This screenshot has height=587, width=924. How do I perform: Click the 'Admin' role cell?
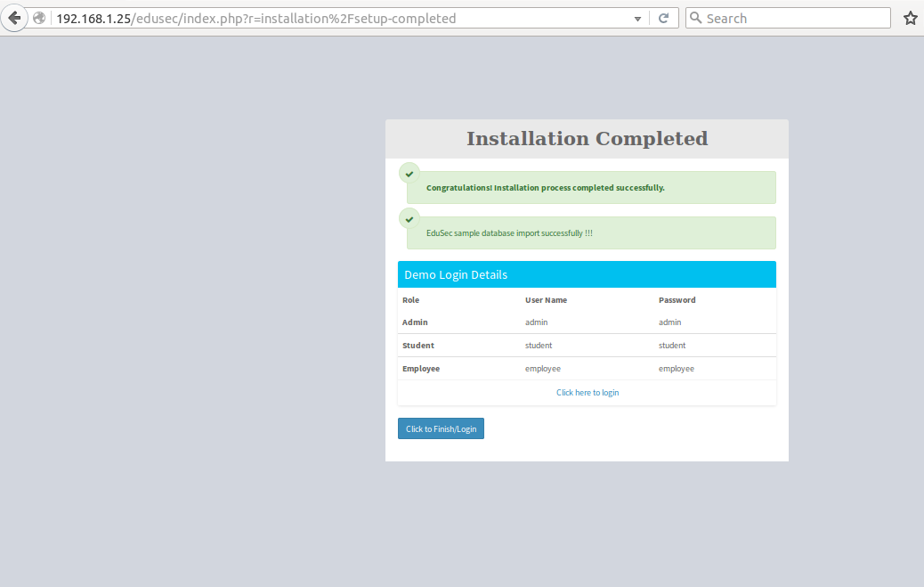click(415, 322)
